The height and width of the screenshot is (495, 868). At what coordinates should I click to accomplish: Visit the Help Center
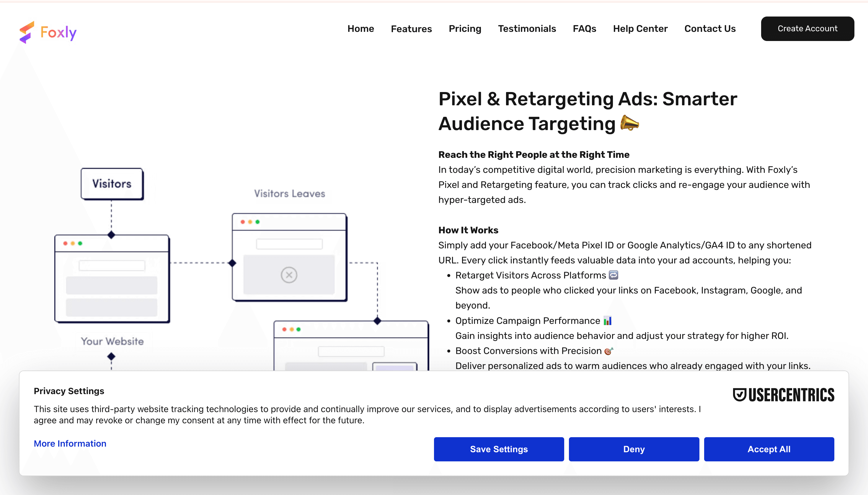(640, 29)
